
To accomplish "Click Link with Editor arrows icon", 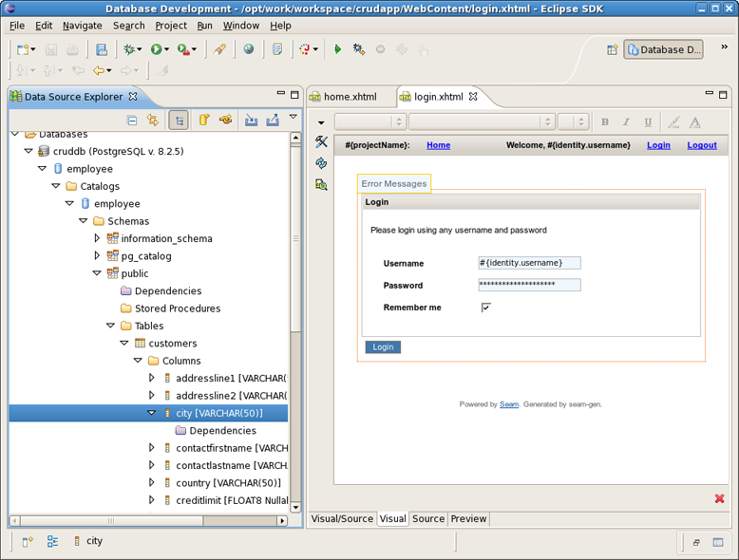I will coord(153,121).
